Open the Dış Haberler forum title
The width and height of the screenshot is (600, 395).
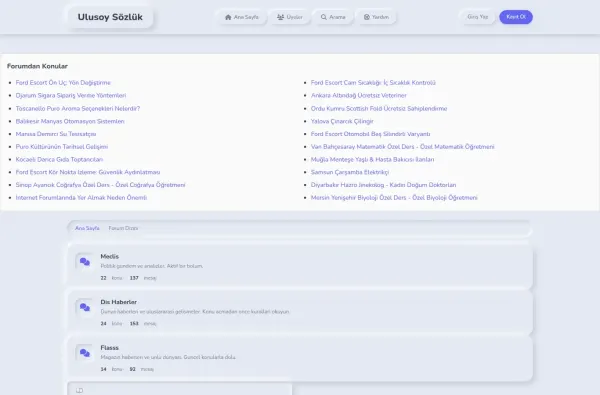pos(119,302)
